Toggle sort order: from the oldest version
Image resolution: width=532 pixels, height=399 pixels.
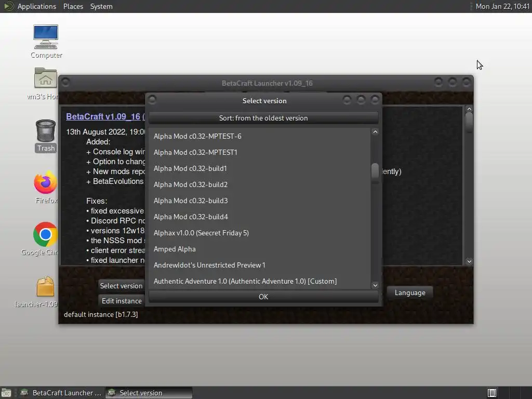263,118
